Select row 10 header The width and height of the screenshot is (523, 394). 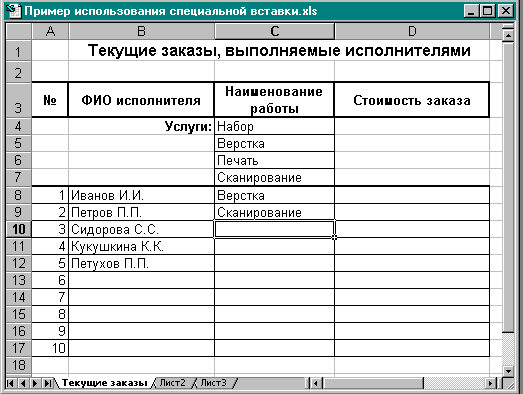point(19,229)
